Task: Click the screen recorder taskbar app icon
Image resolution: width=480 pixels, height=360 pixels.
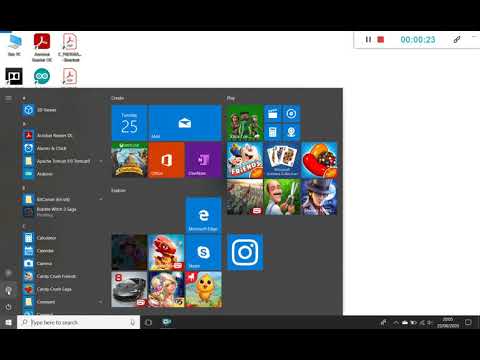Action: click(x=167, y=322)
